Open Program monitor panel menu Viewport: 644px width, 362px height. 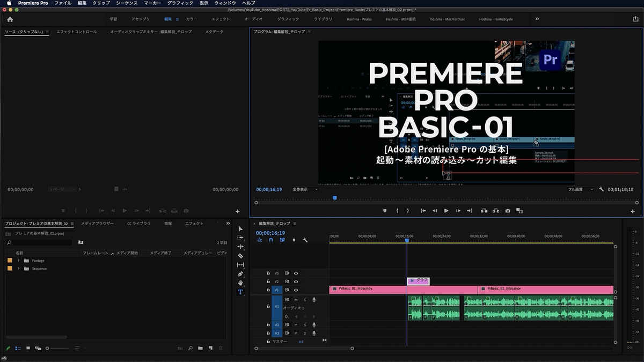[x=310, y=32]
